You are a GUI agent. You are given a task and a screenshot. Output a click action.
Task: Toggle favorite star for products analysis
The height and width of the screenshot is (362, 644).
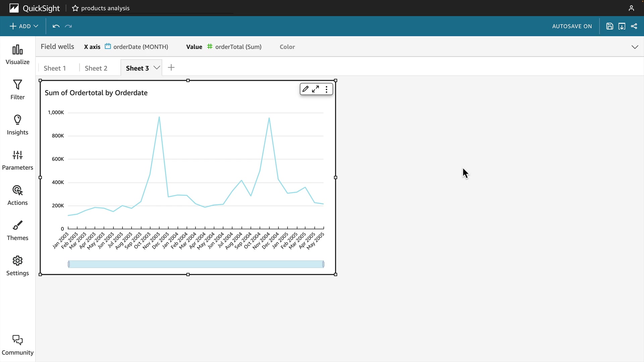coord(75,8)
